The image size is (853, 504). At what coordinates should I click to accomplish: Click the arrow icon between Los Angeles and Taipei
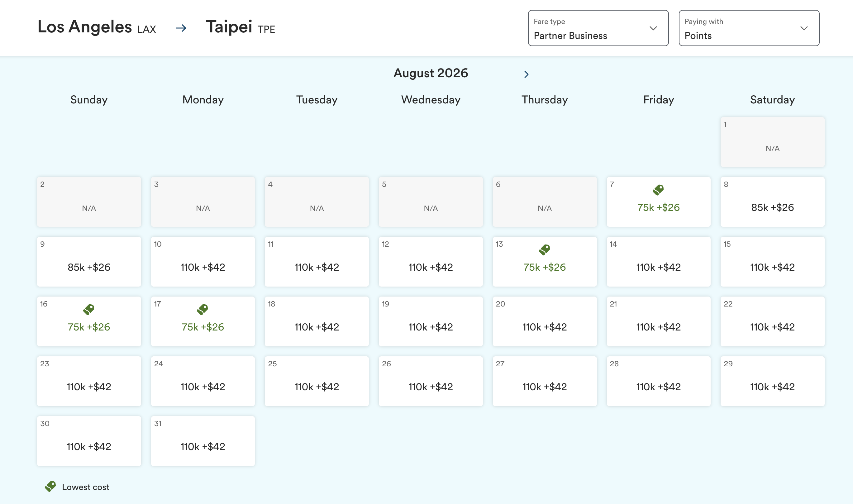[181, 28]
